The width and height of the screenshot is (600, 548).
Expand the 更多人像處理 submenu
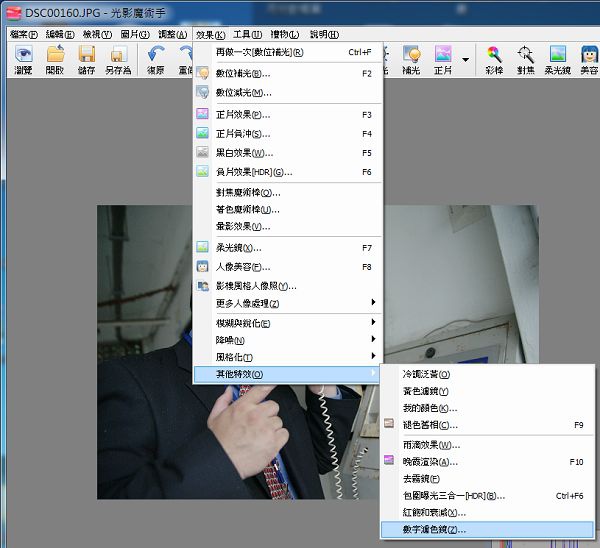pos(287,302)
